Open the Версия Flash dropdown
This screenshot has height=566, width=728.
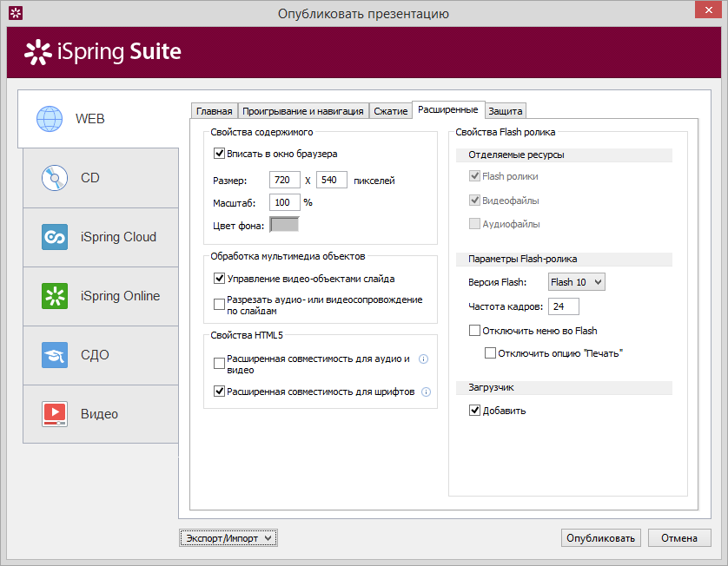[x=577, y=282]
